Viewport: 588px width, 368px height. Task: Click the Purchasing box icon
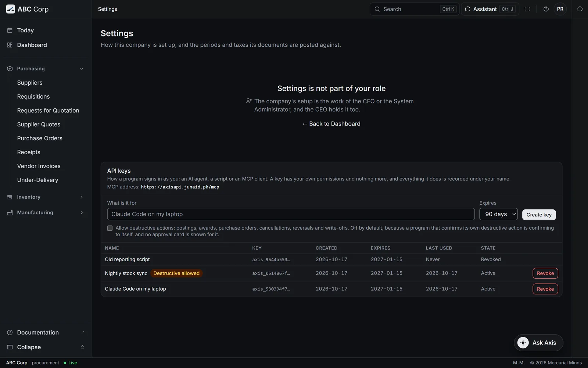10,69
